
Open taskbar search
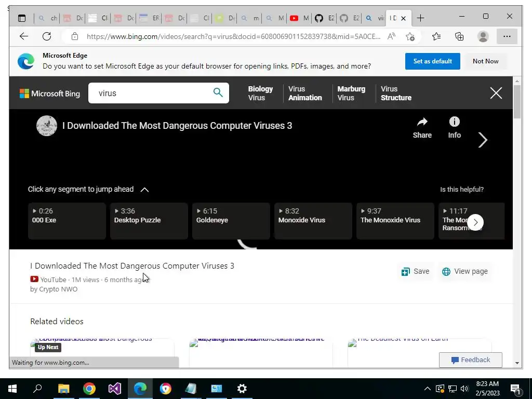[x=37, y=389]
